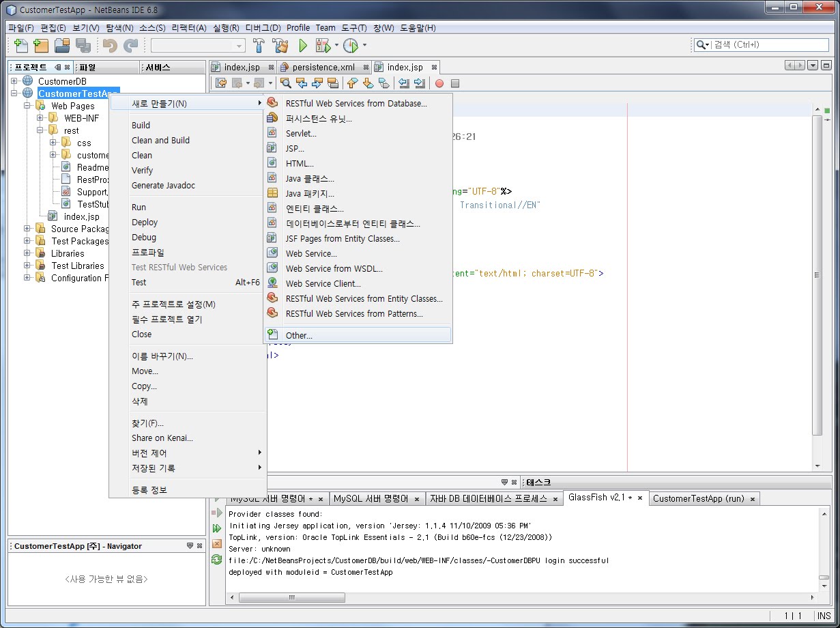Screen dimensions: 840x628
Task: Close the CustomerTestApp (run) output tab
Action: click(x=753, y=499)
